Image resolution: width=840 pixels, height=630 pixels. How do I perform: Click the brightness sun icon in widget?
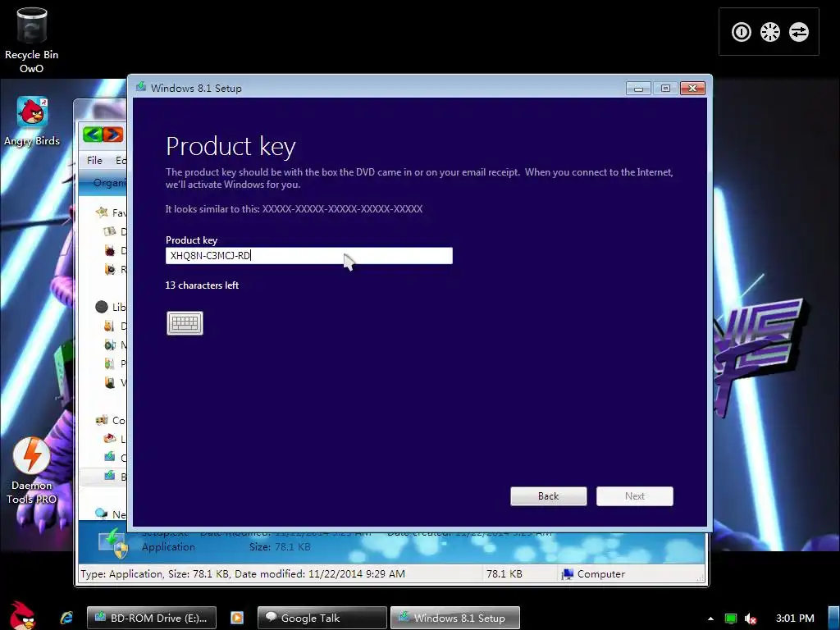tap(769, 32)
